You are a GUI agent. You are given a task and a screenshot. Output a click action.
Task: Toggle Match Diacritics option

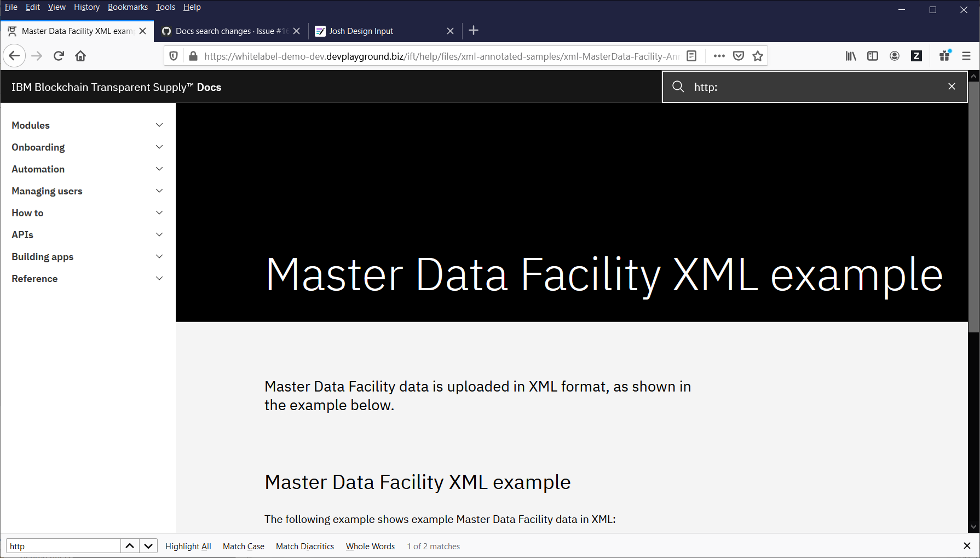[x=305, y=547]
